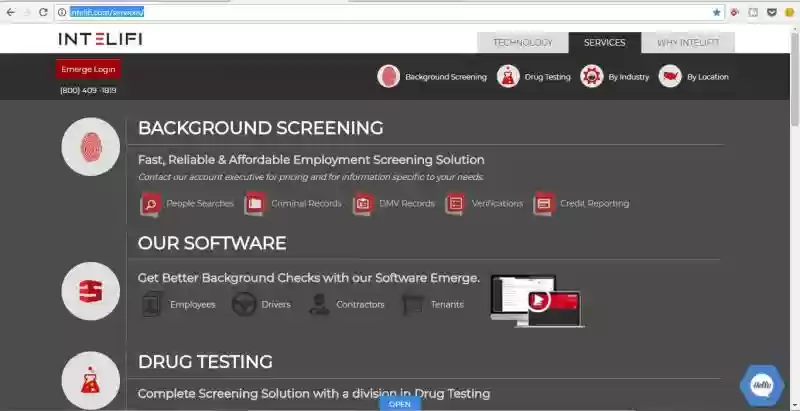This screenshot has width=800, height=411.
Task: Open the Tenants link
Action: tap(447, 304)
